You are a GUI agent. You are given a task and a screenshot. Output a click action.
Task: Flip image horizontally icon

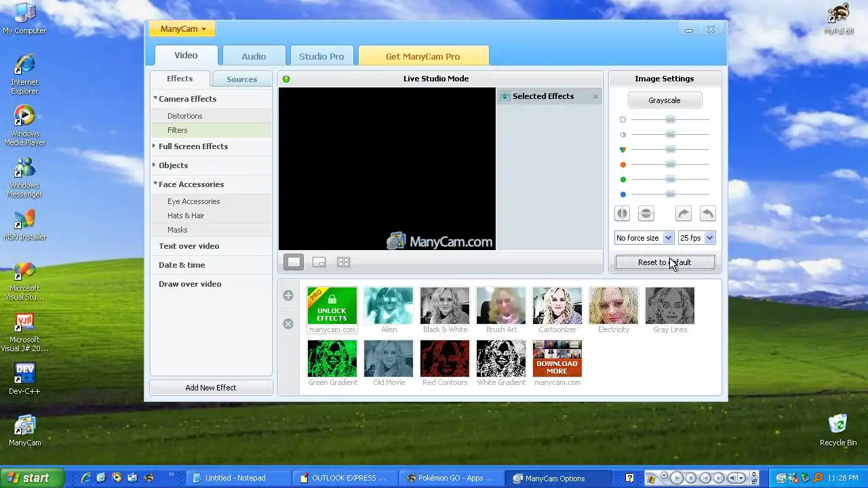(622, 213)
